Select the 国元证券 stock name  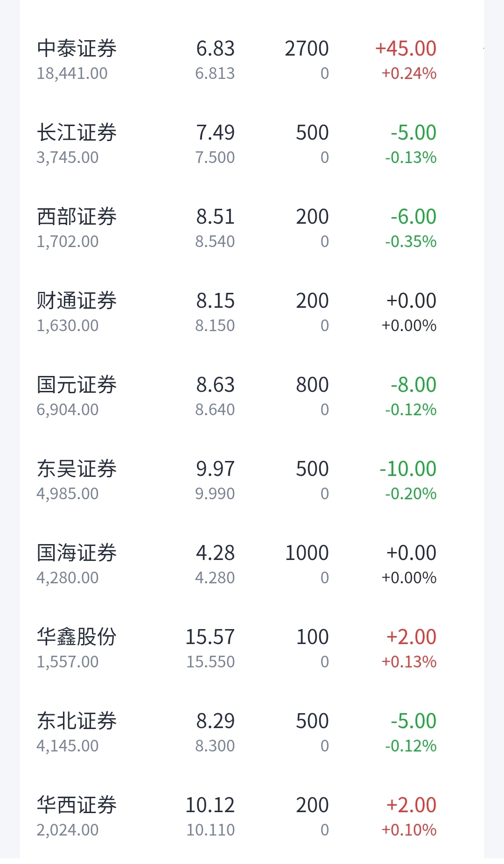77,385
